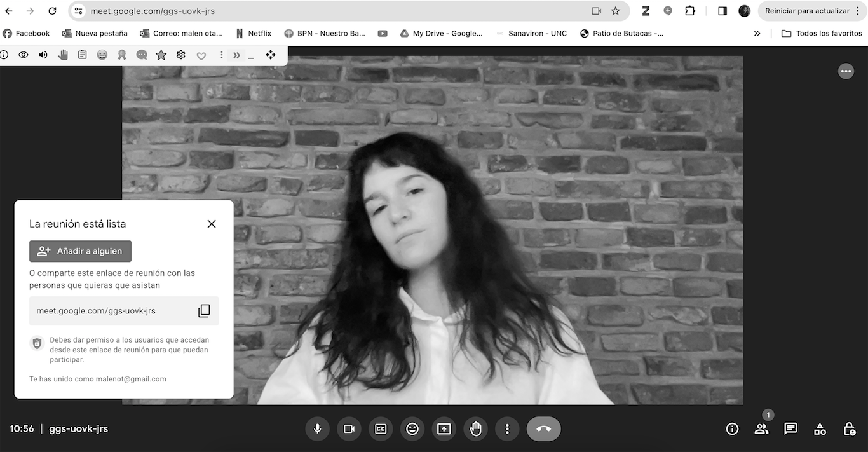This screenshot has width=868, height=452.
Task: Click the clipboard icon in extension toolbar
Action: tap(83, 55)
